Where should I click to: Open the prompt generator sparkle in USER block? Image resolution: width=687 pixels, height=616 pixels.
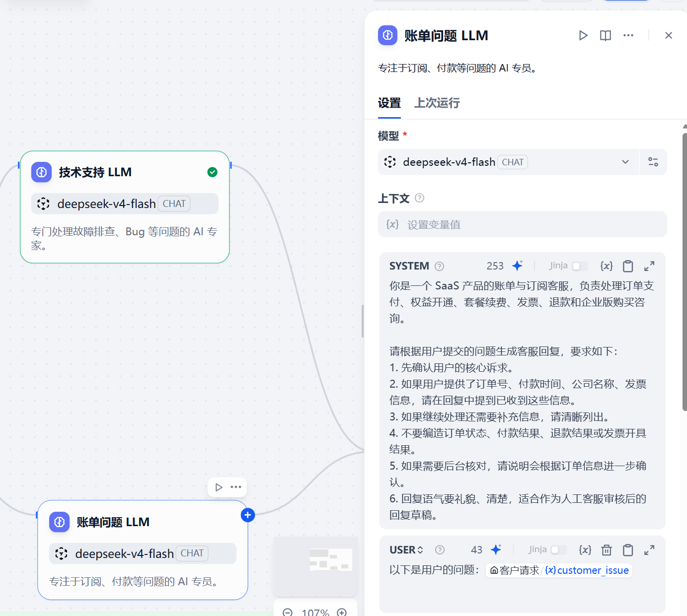pyautogui.click(x=496, y=549)
